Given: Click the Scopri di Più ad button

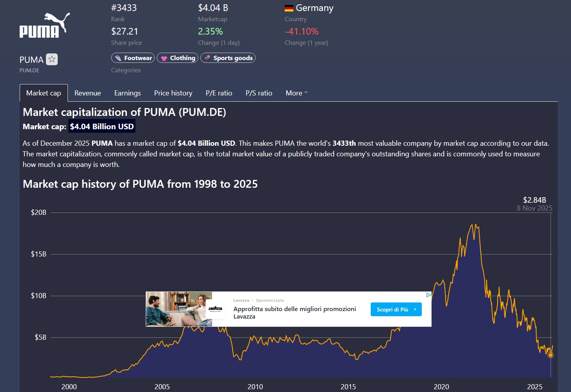Looking at the screenshot, I should [x=396, y=310].
